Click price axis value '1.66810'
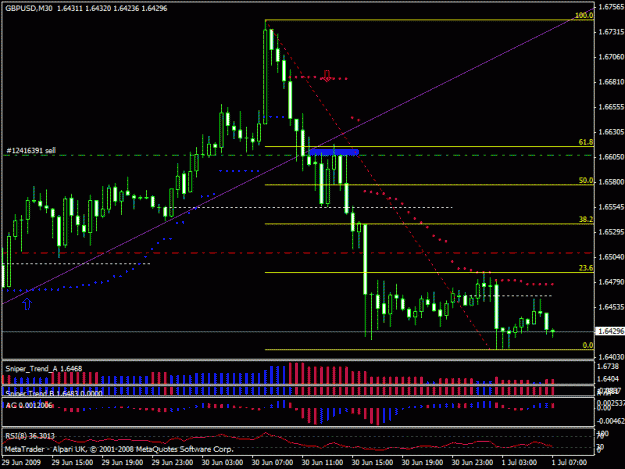 (611, 82)
